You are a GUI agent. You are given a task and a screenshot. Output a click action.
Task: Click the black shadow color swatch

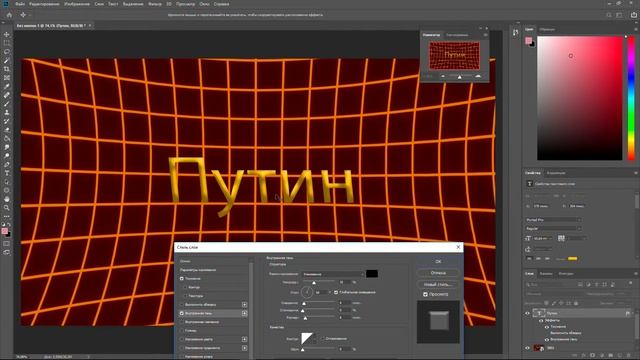[x=372, y=274]
